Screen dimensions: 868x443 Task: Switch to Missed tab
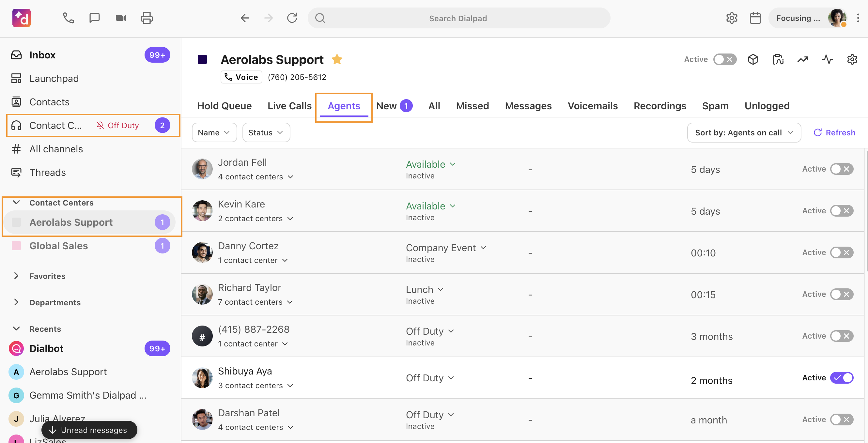(472, 106)
